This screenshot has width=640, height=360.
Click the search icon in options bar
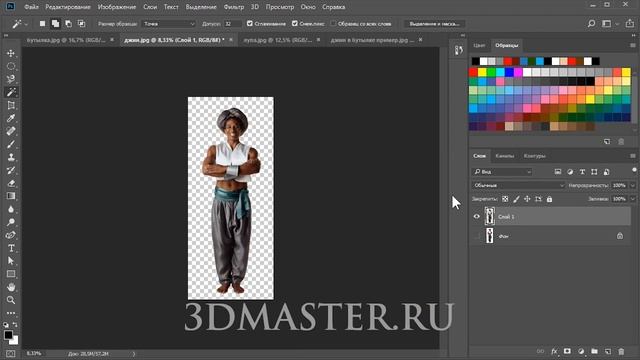(x=591, y=24)
